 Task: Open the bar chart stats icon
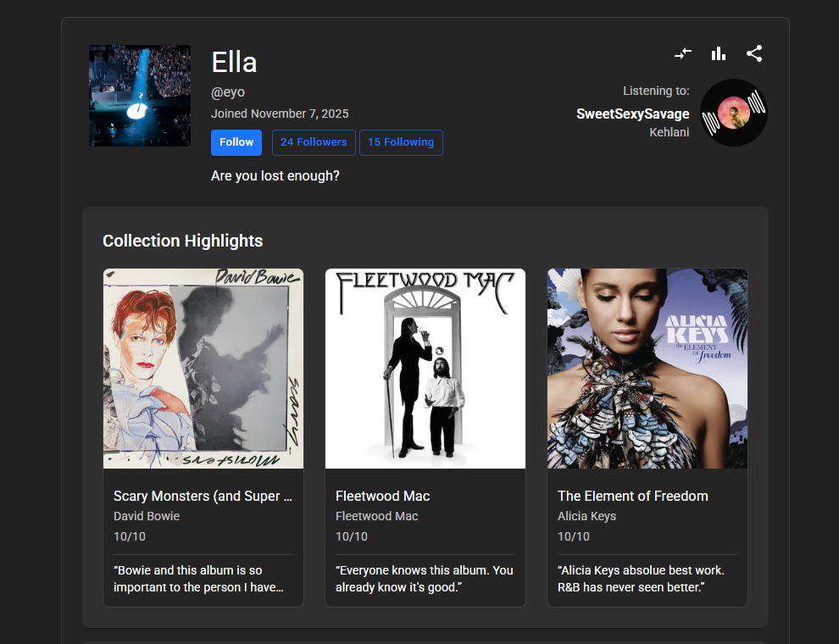coord(719,53)
